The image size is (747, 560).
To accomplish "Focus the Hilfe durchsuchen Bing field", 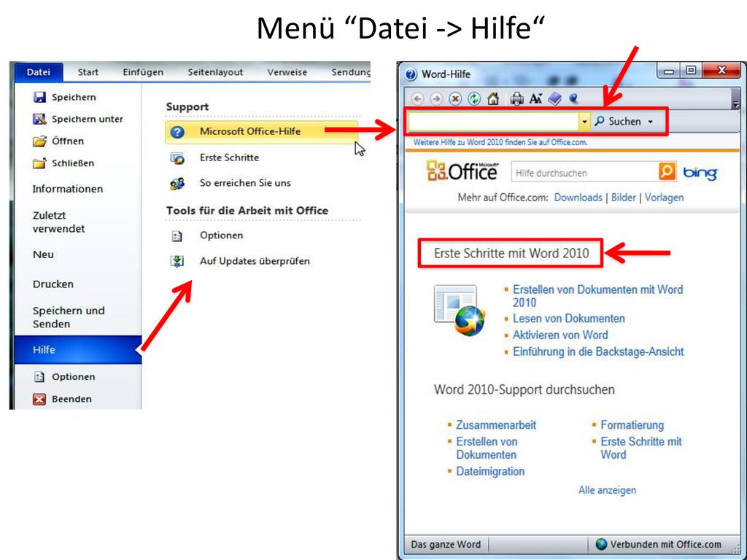I will click(x=586, y=172).
